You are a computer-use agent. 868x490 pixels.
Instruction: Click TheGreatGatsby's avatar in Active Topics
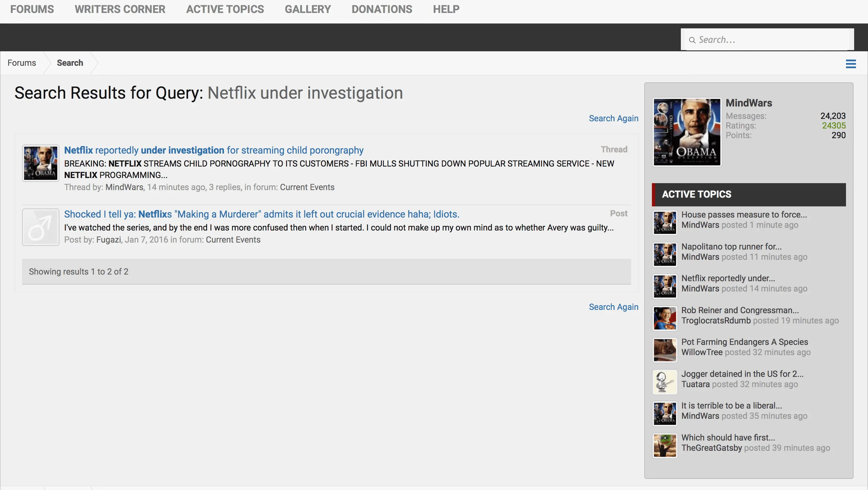[x=665, y=445]
